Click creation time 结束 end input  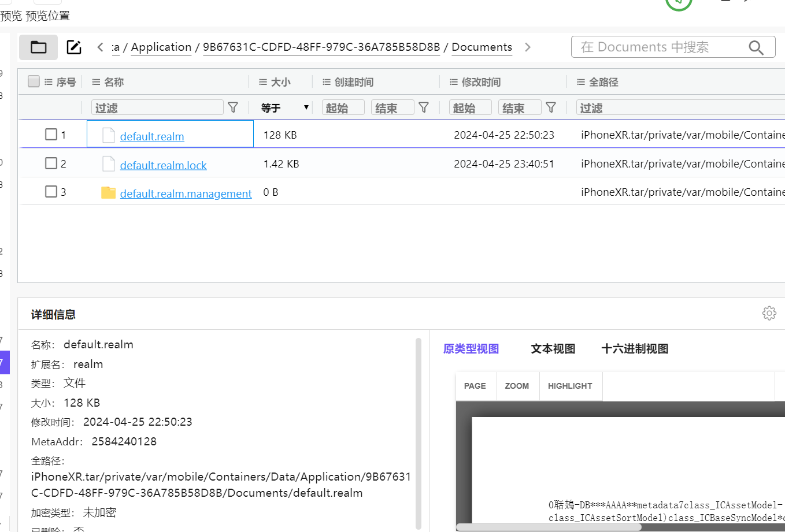[392, 107]
